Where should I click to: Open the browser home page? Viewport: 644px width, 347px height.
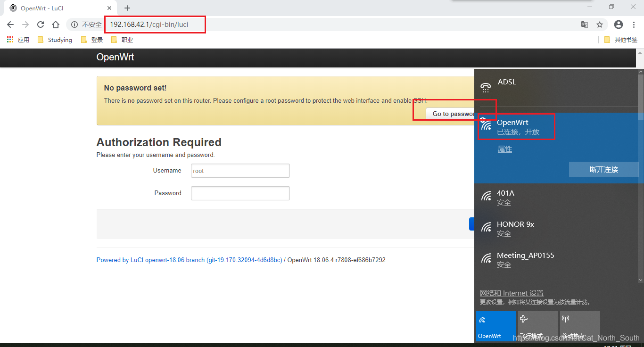(x=56, y=25)
